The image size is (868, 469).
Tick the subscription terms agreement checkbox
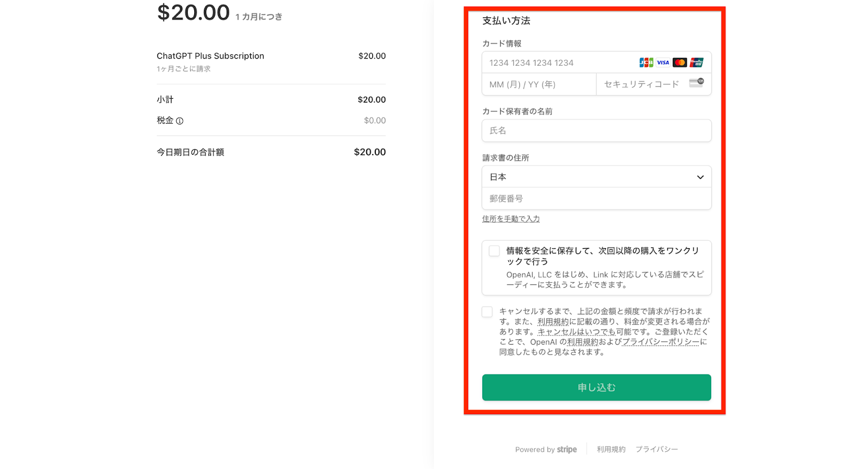pyautogui.click(x=487, y=312)
